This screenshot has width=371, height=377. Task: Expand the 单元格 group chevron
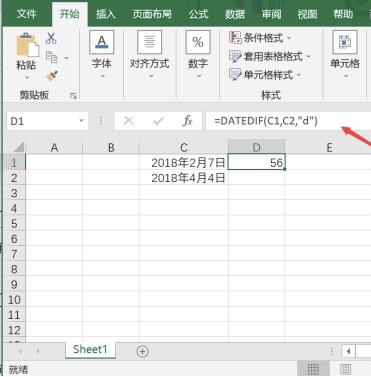pos(346,76)
